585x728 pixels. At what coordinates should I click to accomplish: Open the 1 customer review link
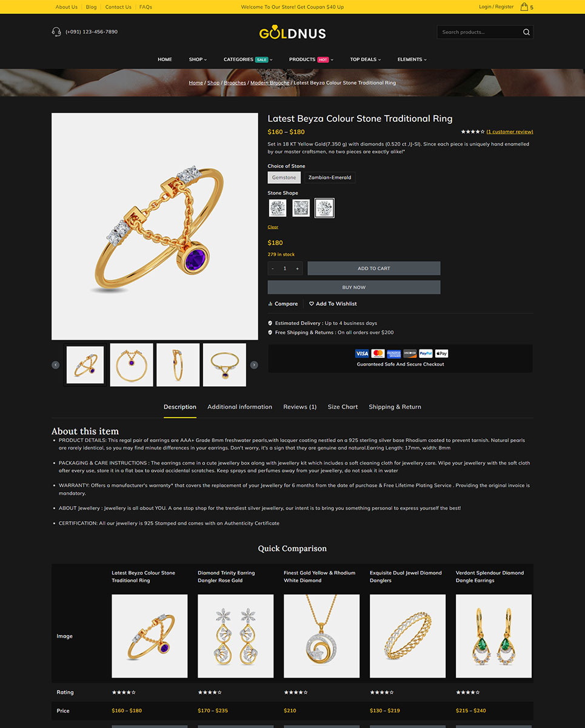pyautogui.click(x=510, y=132)
